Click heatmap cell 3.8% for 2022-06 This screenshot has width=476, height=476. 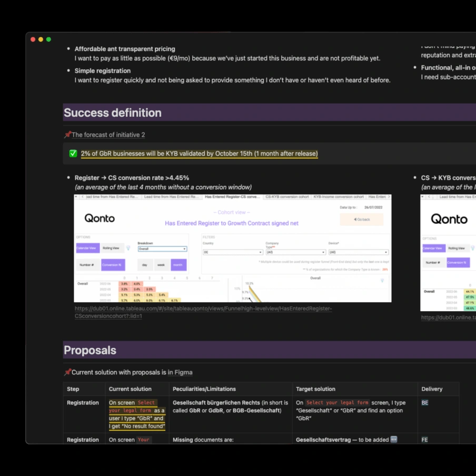pyautogui.click(x=124, y=283)
